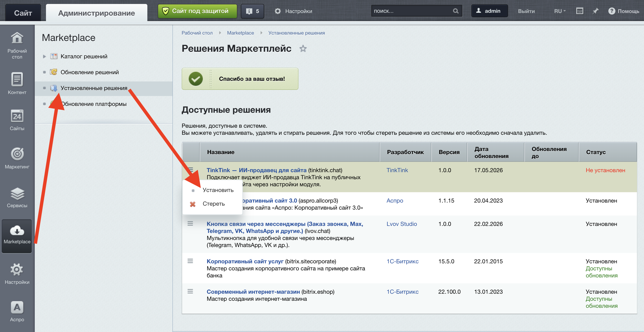The image size is (644, 332).
Task: Click the Название column header
Action: click(x=289, y=152)
